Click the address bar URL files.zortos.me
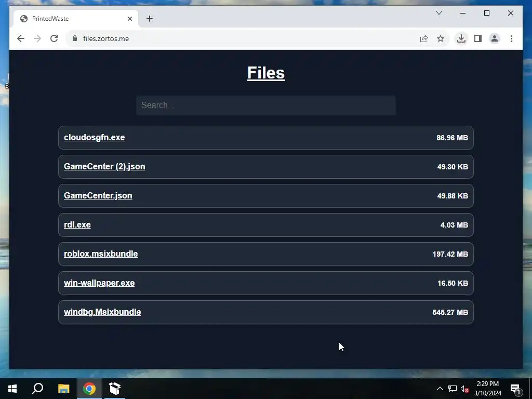Screen dimensions: 532x399 (x=106, y=38)
